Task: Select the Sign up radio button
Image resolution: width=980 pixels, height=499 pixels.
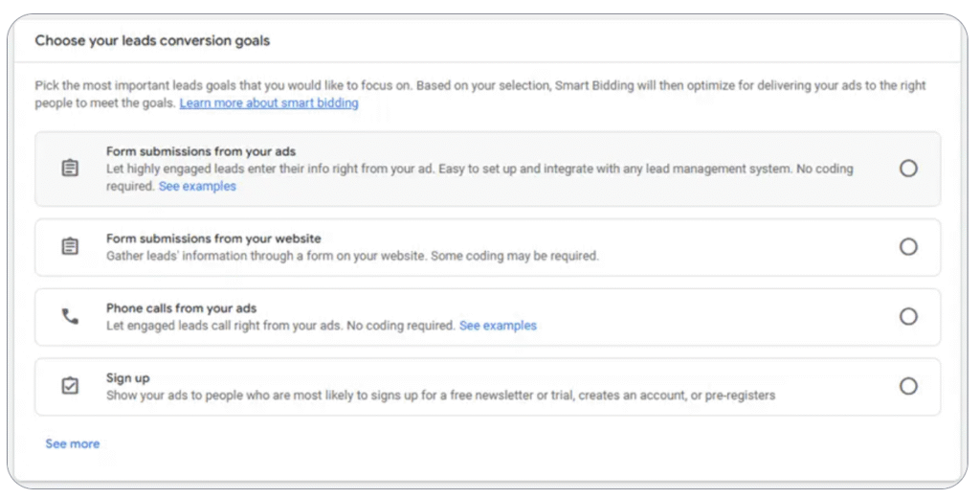Action: point(908,386)
